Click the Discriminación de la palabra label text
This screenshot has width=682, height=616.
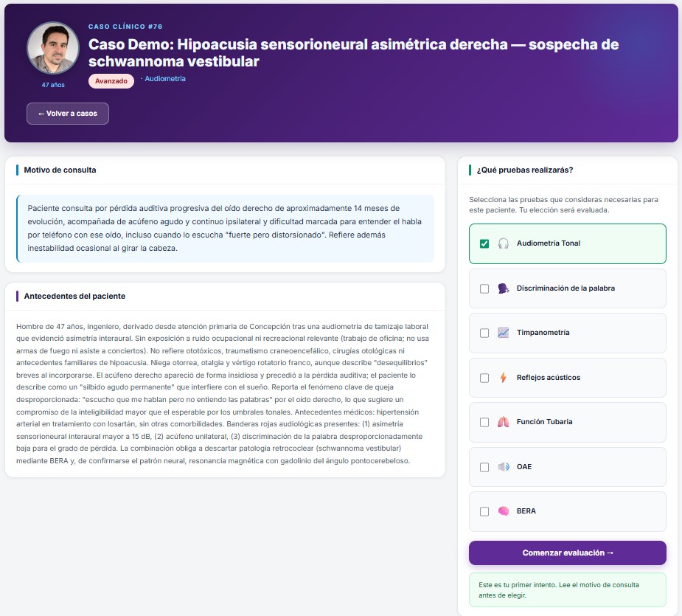coord(566,288)
